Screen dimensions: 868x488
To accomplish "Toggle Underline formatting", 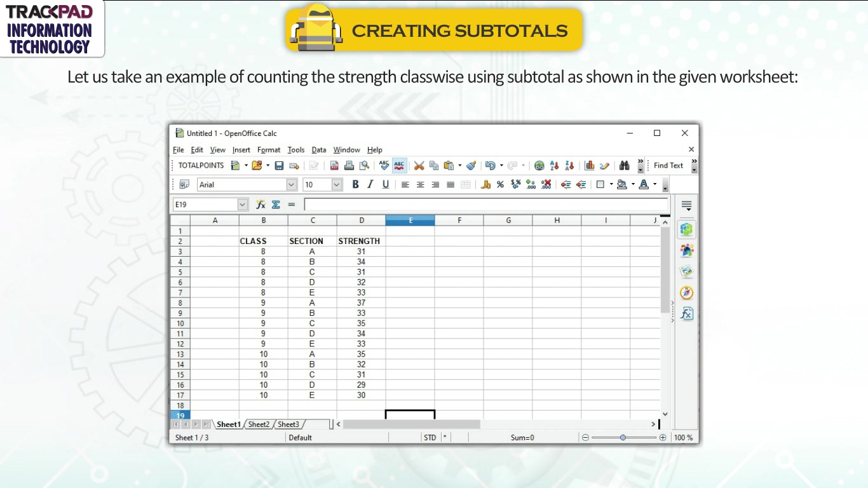I will tap(385, 184).
